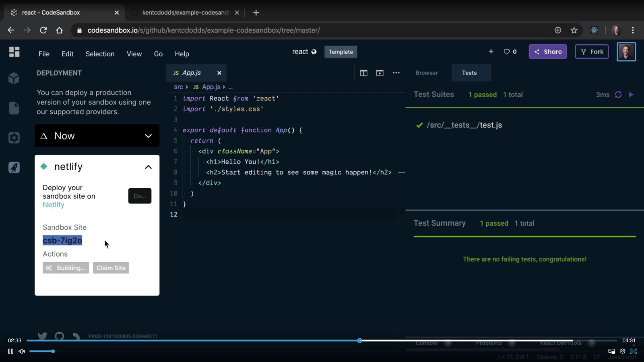Reload the browser page
644x362 pixels.
coord(43,30)
